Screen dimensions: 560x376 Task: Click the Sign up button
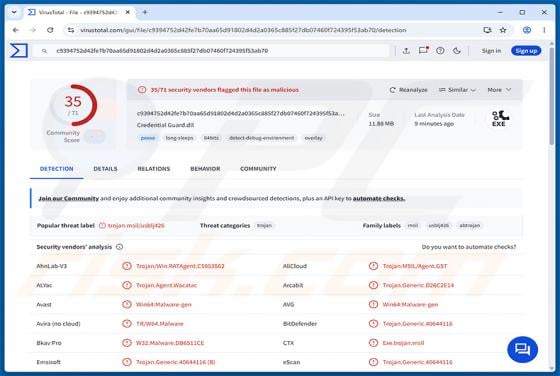526,51
